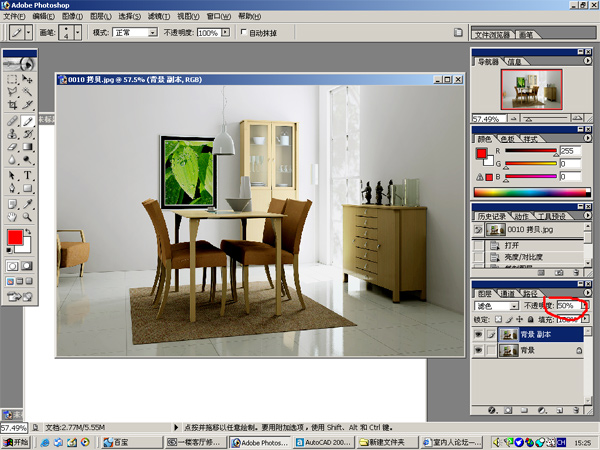Toggle lock all padlock in Layers panel
Screen dimensions: 600x450
[530, 319]
